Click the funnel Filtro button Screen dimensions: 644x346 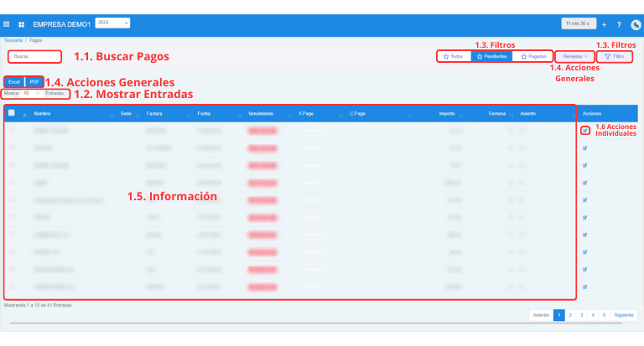tap(614, 57)
